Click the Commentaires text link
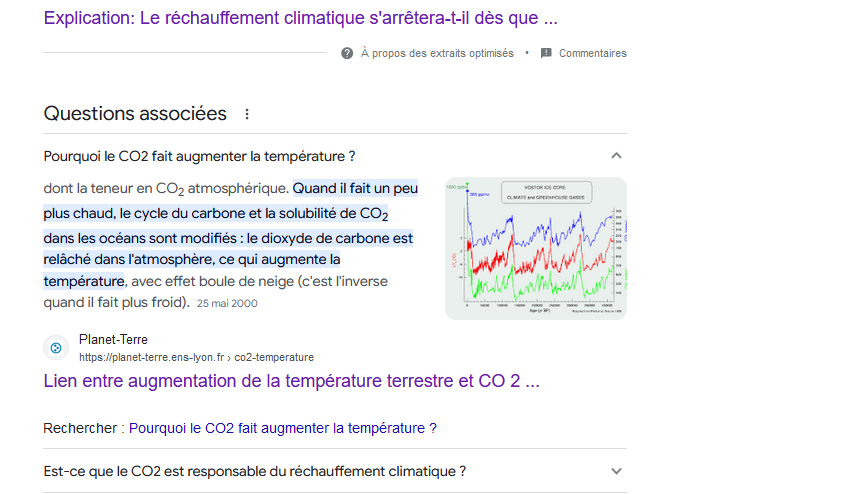The width and height of the screenshot is (846, 494). (592, 53)
